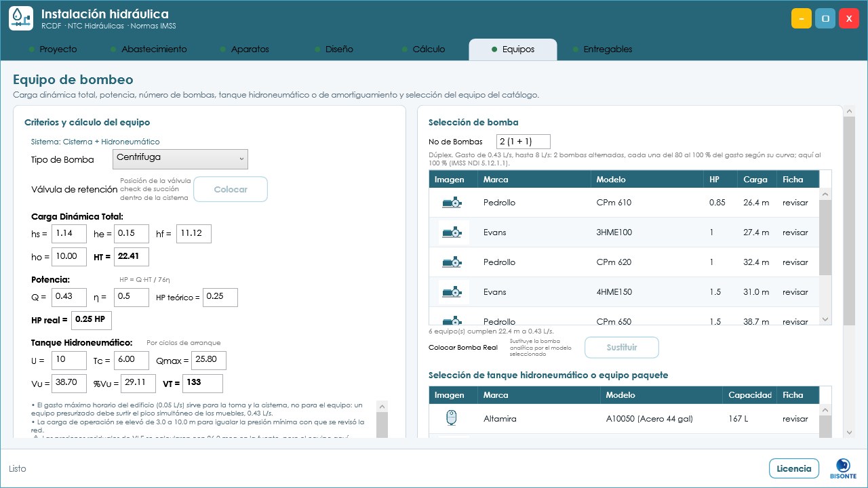This screenshot has height=488, width=868.
Task: Click the Q flow input field
Action: point(69,297)
